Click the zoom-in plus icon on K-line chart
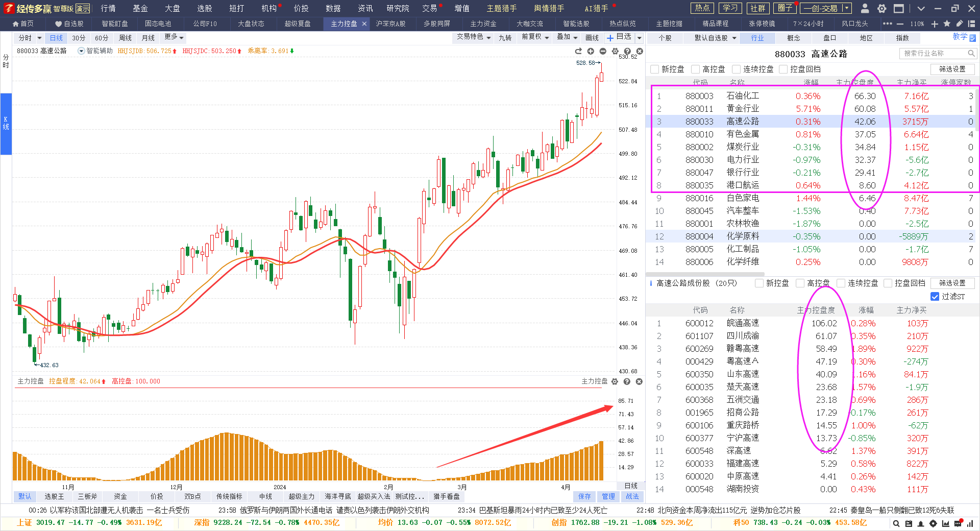 click(591, 51)
